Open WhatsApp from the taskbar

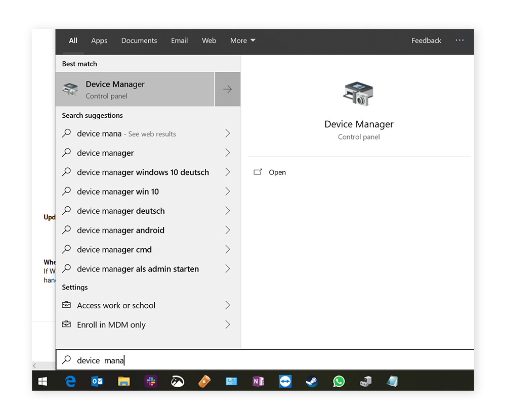(339, 381)
